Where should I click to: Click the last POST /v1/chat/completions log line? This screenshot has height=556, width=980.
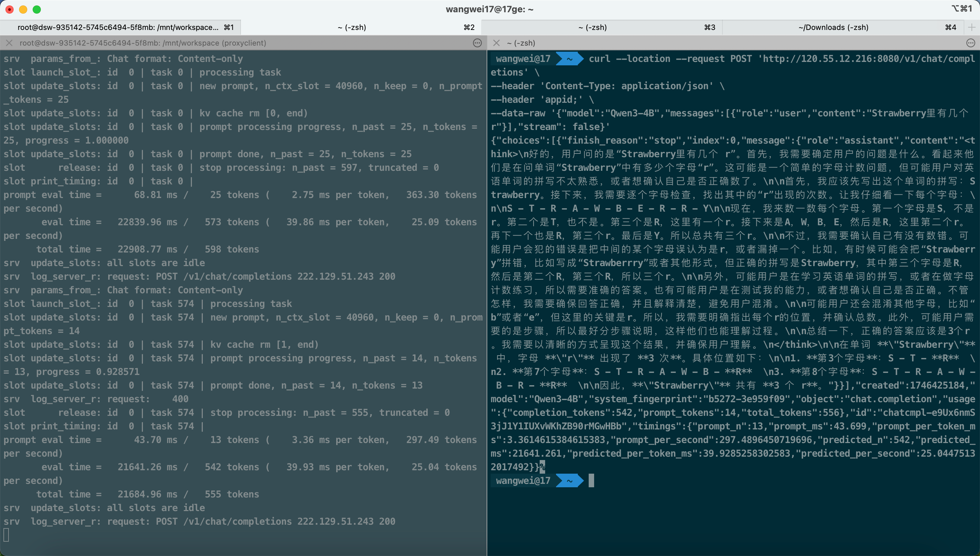[199, 521]
